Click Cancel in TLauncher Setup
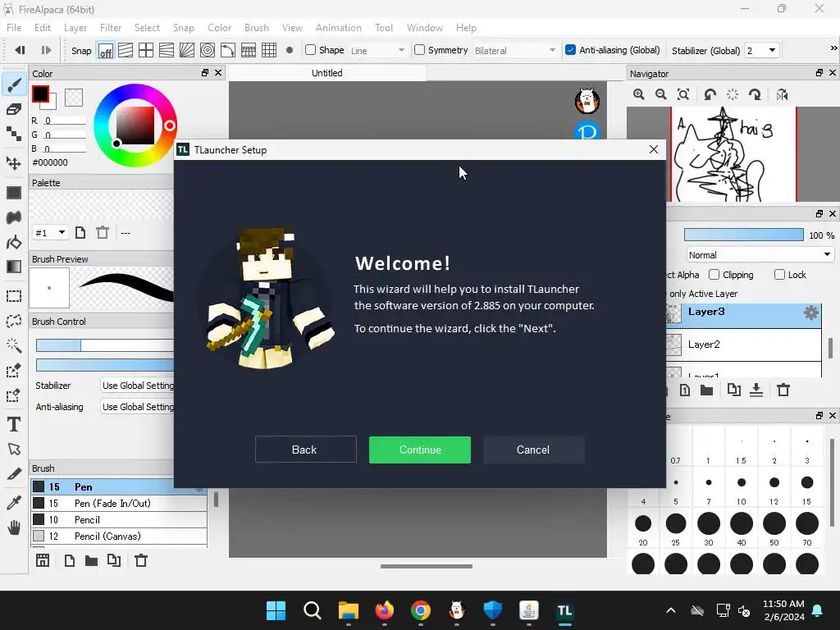The height and width of the screenshot is (630, 840). [533, 450]
